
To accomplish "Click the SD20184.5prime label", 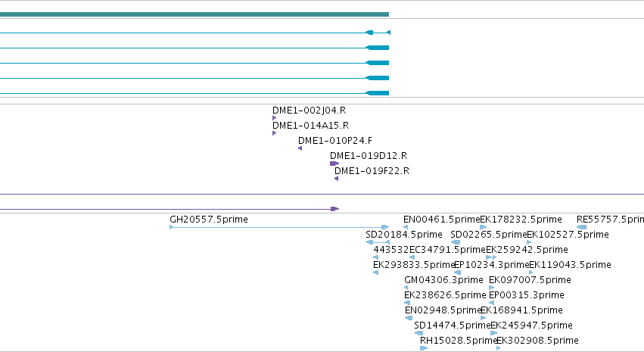I will 404,235.
